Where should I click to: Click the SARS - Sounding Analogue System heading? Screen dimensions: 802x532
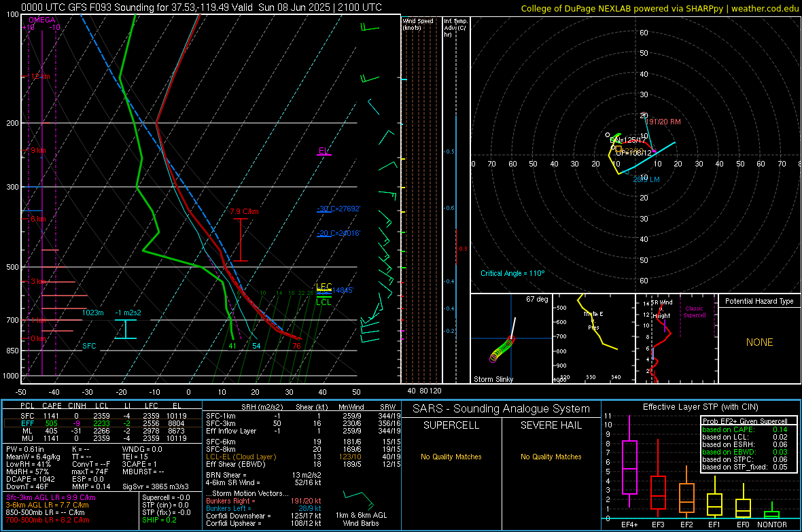click(502, 409)
